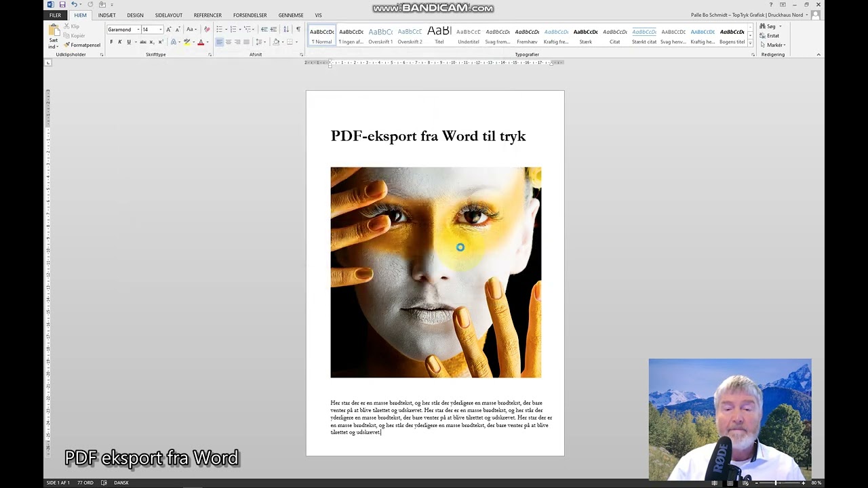This screenshot has width=868, height=488.
Task: Insert a numbered list
Action: 233,30
